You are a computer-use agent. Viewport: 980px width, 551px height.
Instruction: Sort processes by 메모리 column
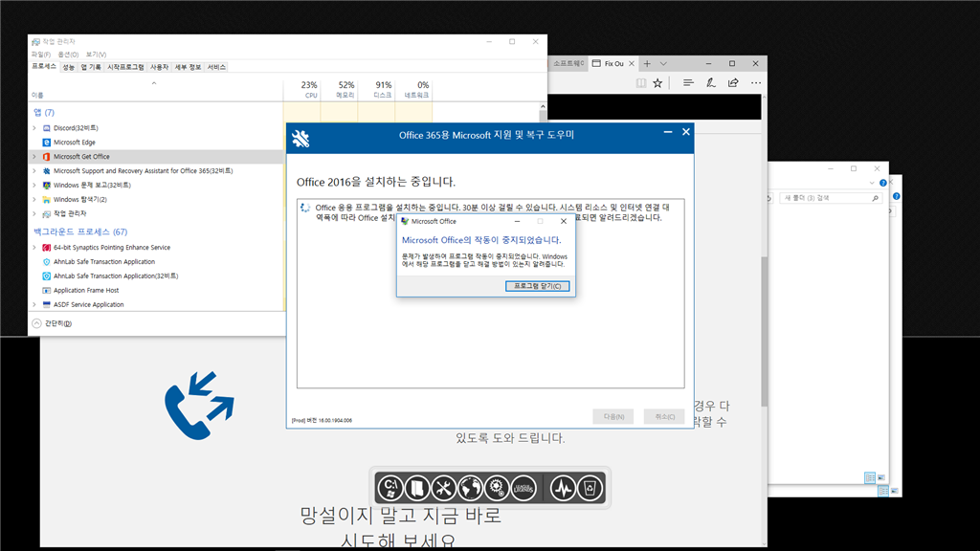click(340, 90)
